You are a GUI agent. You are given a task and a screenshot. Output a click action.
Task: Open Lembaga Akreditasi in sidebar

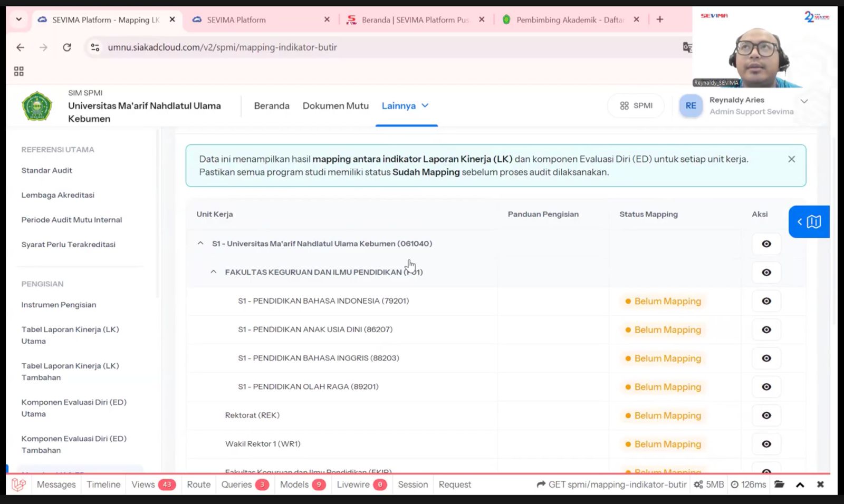pyautogui.click(x=57, y=195)
